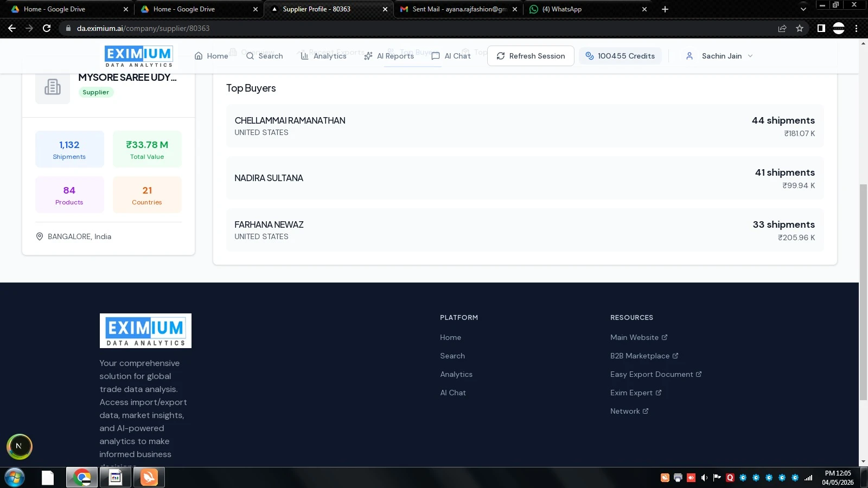Click the Chrome taskbar icon
Viewport: 868px width, 488px height.
(x=82, y=478)
